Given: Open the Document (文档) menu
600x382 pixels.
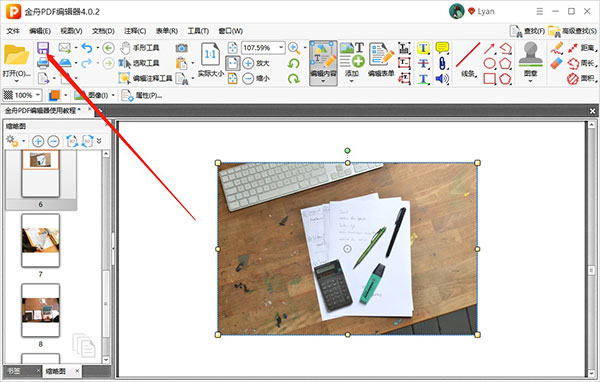Looking at the screenshot, I should (x=103, y=31).
